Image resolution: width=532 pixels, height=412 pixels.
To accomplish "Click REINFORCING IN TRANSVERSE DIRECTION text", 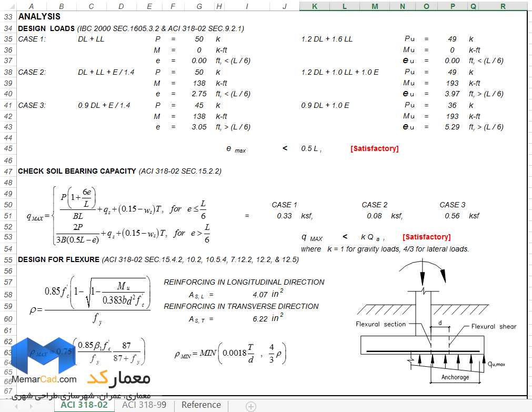I will 241,306.
